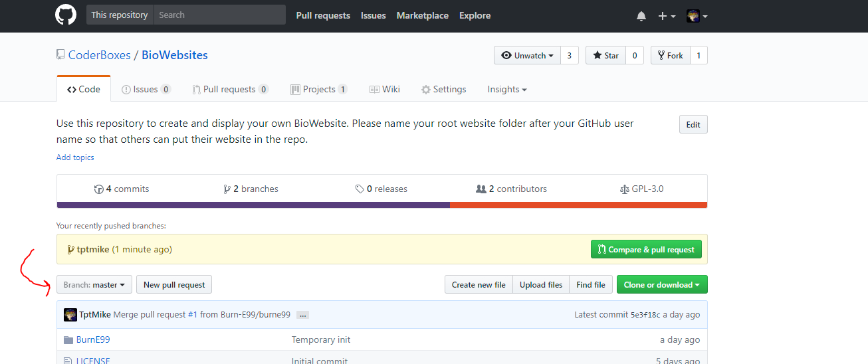
Task: Open Clone or download dropdown
Action: pyautogui.click(x=662, y=284)
